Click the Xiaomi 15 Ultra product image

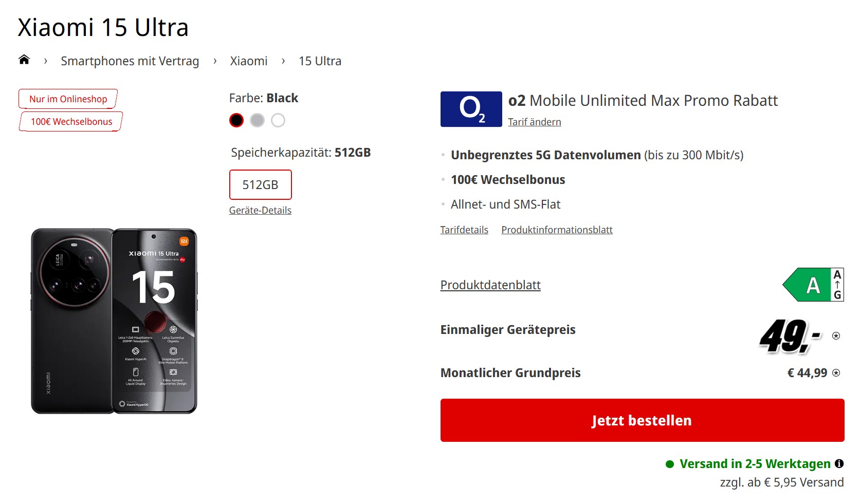[114, 321]
